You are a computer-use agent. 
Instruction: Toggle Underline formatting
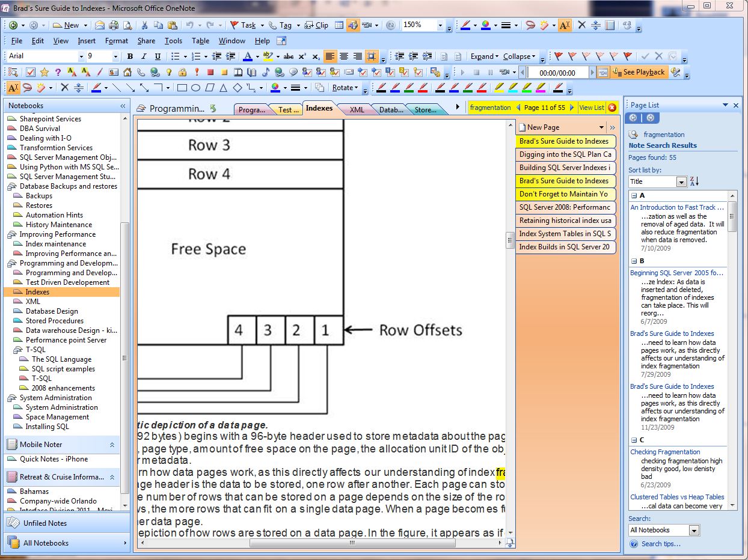click(158, 56)
